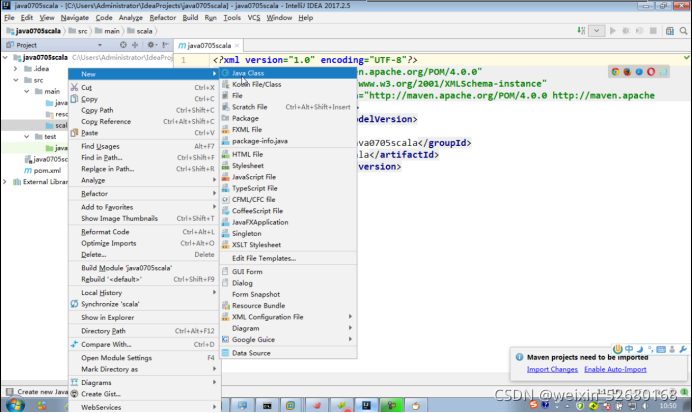Choose CoffeeScript File in New submenu
Screen dimensions: 692x413
click(x=288, y=211)
